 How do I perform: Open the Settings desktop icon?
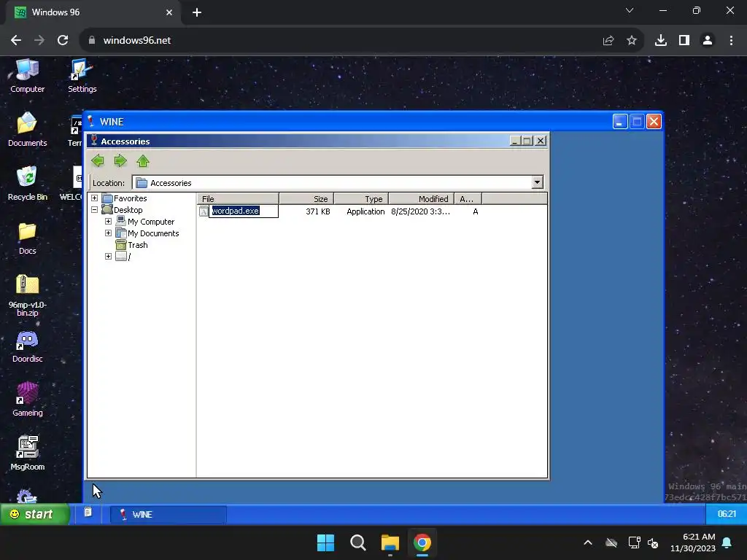[x=82, y=76]
